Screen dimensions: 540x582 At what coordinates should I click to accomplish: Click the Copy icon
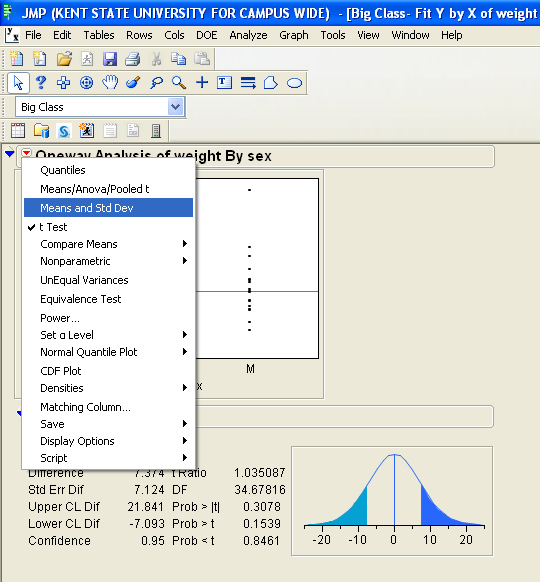coord(179,59)
